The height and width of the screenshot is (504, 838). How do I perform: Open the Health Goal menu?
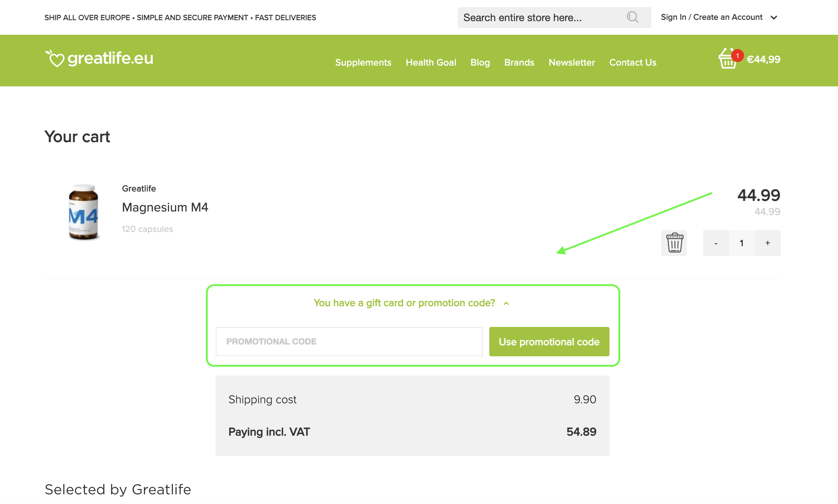pos(431,62)
